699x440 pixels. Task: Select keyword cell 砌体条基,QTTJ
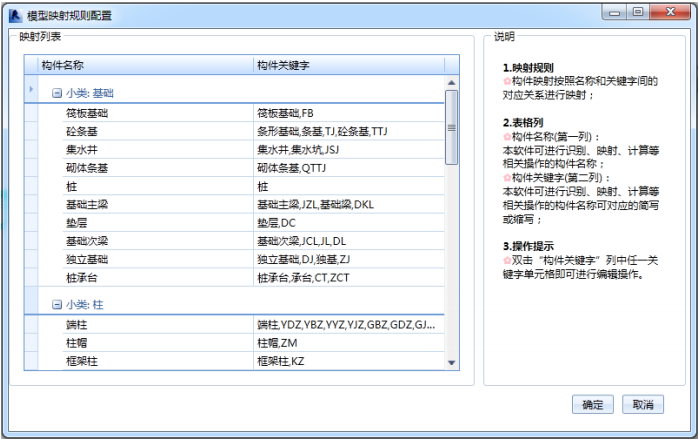pos(349,168)
